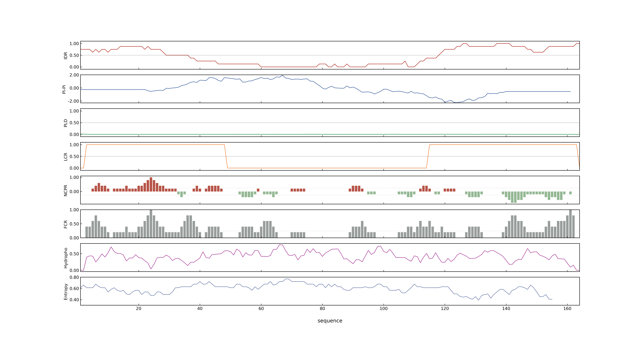
Task: Select x-axis tick label 60
Action: click(x=261, y=309)
